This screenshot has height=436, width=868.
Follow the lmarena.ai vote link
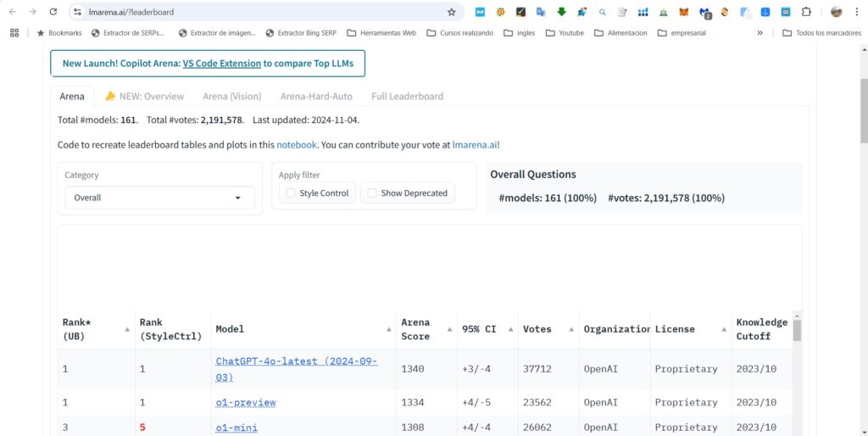tap(475, 145)
